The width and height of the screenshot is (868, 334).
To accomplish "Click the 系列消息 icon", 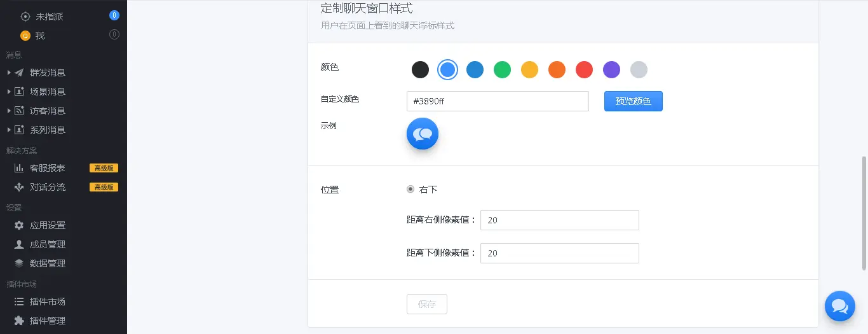I will [x=19, y=130].
